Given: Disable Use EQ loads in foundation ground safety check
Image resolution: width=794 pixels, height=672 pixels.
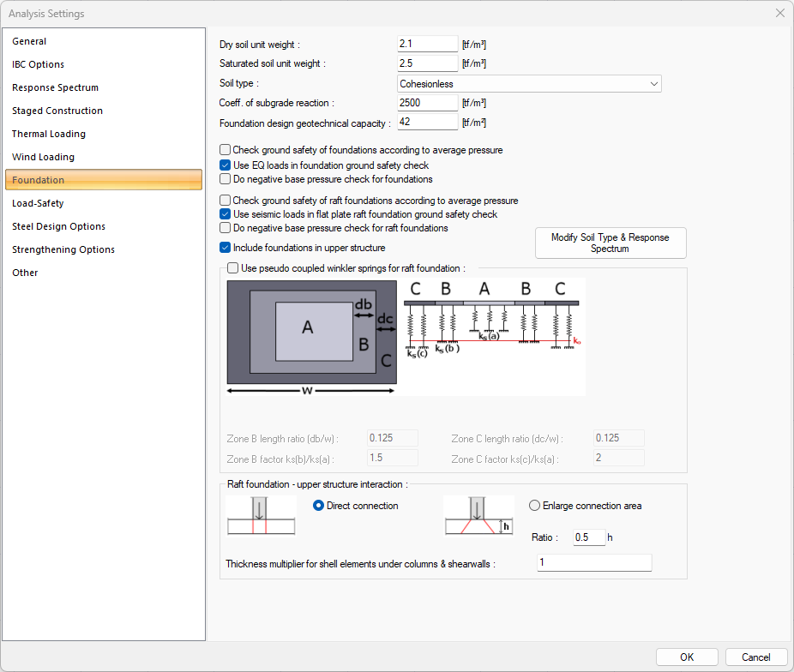Looking at the screenshot, I should [225, 164].
